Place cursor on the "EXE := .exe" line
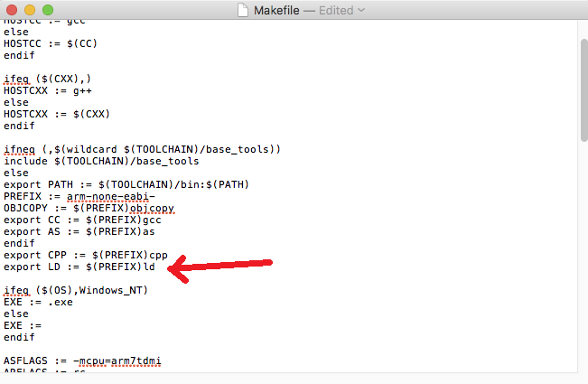588x384 pixels. tap(36, 302)
